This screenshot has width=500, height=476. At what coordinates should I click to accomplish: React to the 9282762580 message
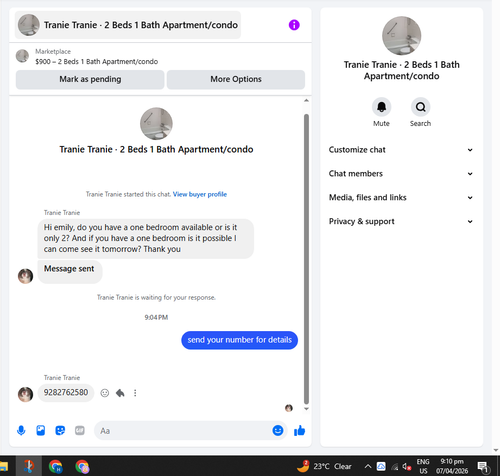point(105,393)
